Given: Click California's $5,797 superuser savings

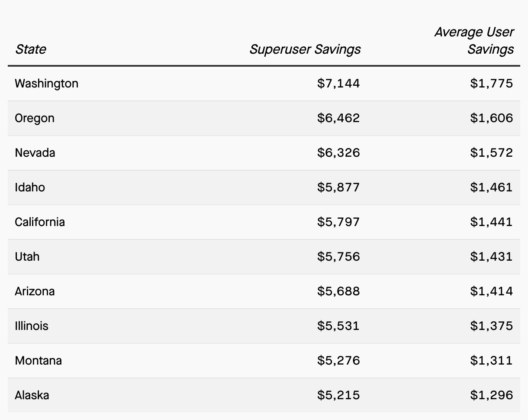Looking at the screenshot, I should coord(338,222).
